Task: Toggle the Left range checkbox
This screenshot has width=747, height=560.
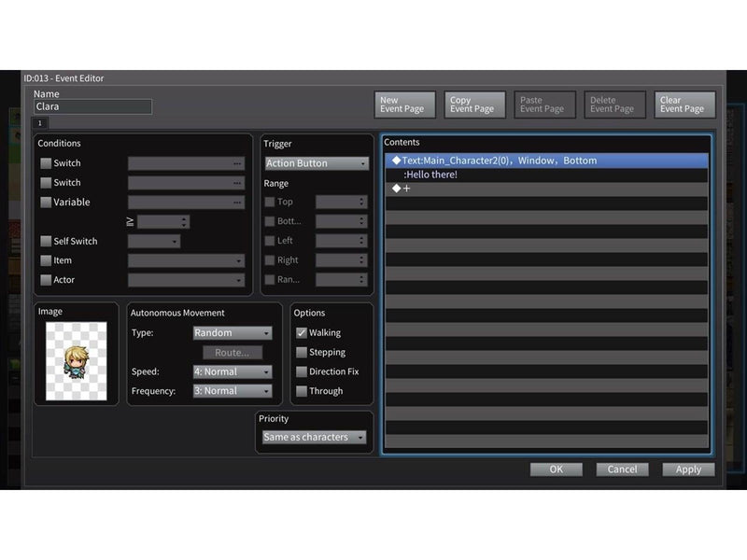Action: coord(270,241)
